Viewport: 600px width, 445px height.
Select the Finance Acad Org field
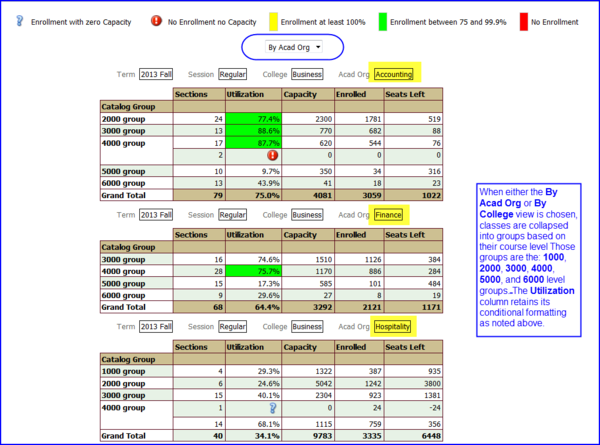(x=388, y=215)
